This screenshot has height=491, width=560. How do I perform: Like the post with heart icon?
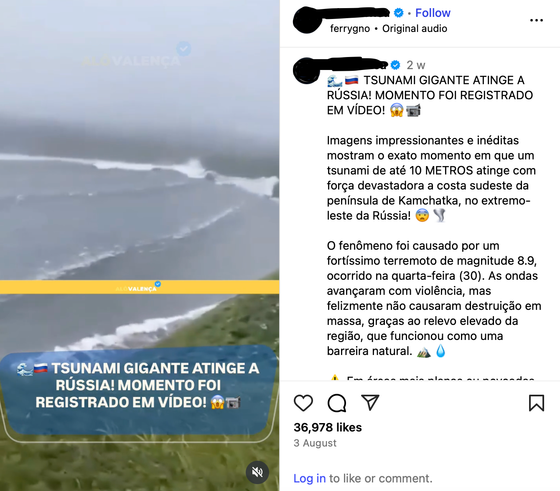click(303, 403)
